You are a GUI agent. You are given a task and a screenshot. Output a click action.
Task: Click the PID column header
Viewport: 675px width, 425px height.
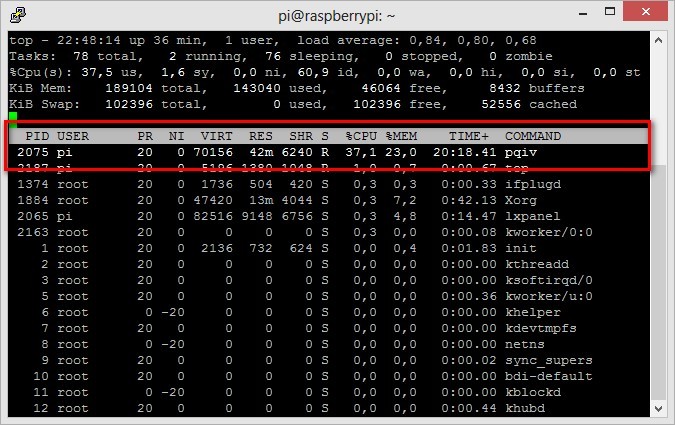point(37,136)
